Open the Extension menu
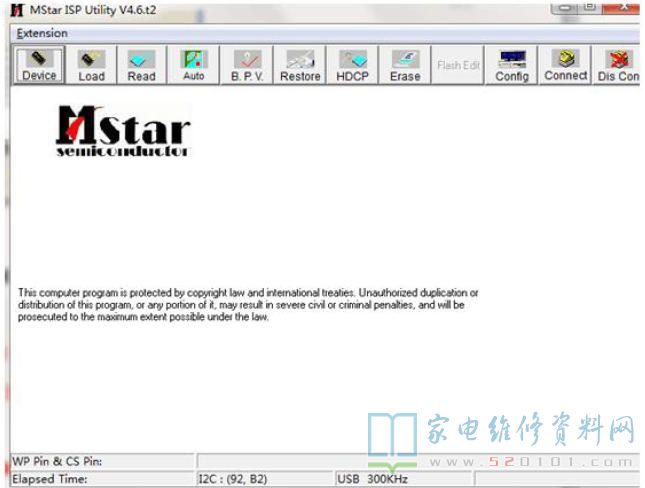Screen dimensions: 645x488 [x=42, y=33]
